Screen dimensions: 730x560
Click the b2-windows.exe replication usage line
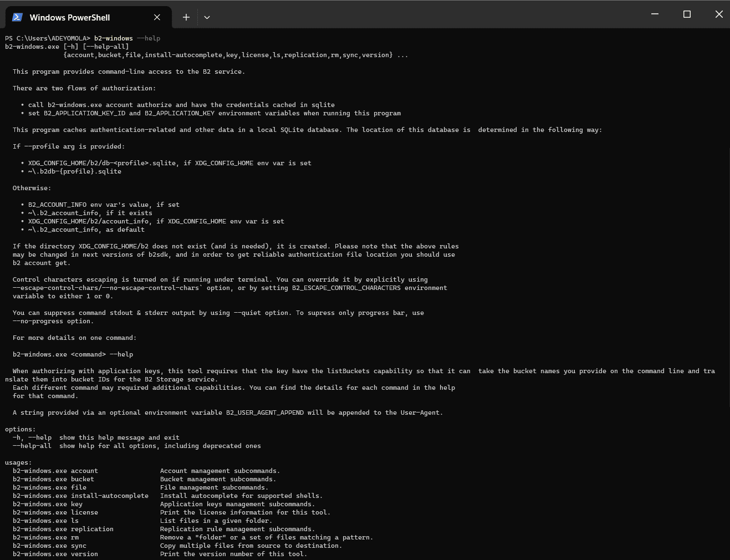click(x=164, y=529)
